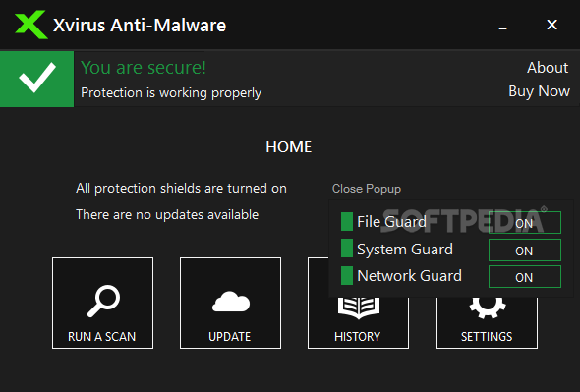Click System Guard green status indicator
580x392 pixels.
point(347,249)
